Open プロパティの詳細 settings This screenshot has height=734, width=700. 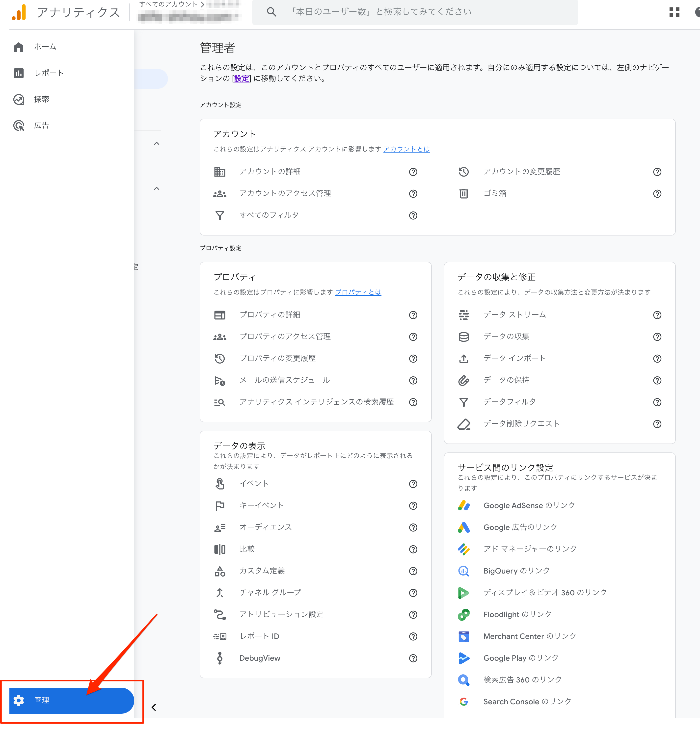[270, 315]
